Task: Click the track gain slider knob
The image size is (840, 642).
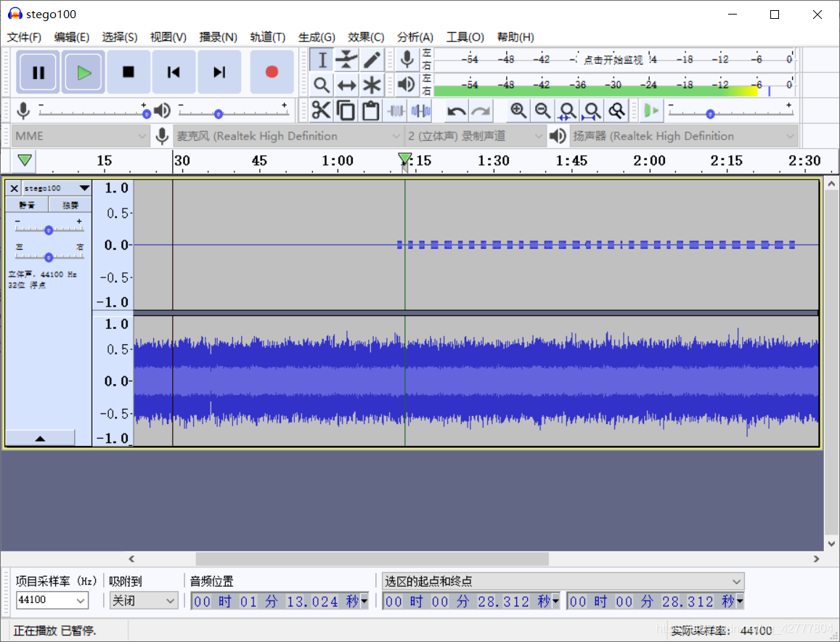Action: point(49,230)
